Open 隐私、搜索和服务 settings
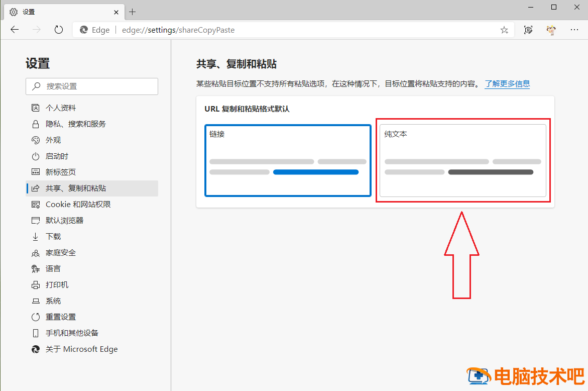 tap(76, 124)
